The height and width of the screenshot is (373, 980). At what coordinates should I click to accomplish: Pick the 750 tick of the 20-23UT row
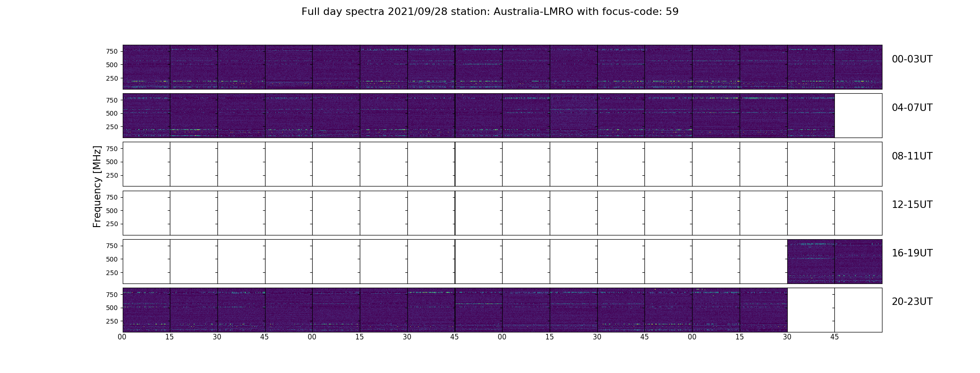pos(112,295)
